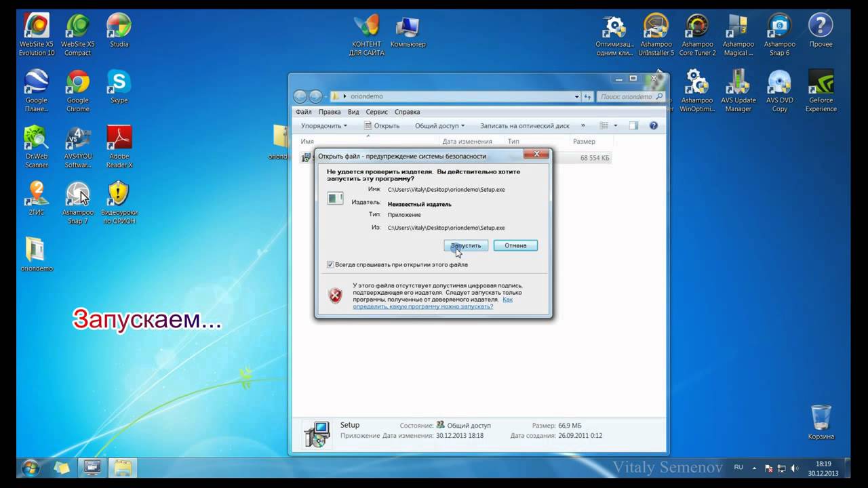868x488 pixels.
Task: Open the Видеоуроки по ОРИОН shortcut
Action: pos(119,203)
